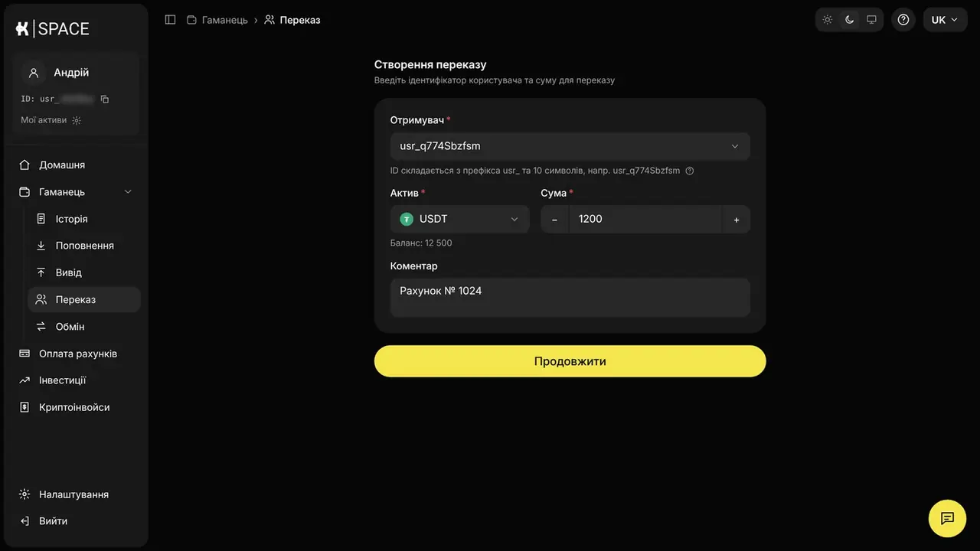Click the Сума amount field showing 1200

click(x=645, y=219)
